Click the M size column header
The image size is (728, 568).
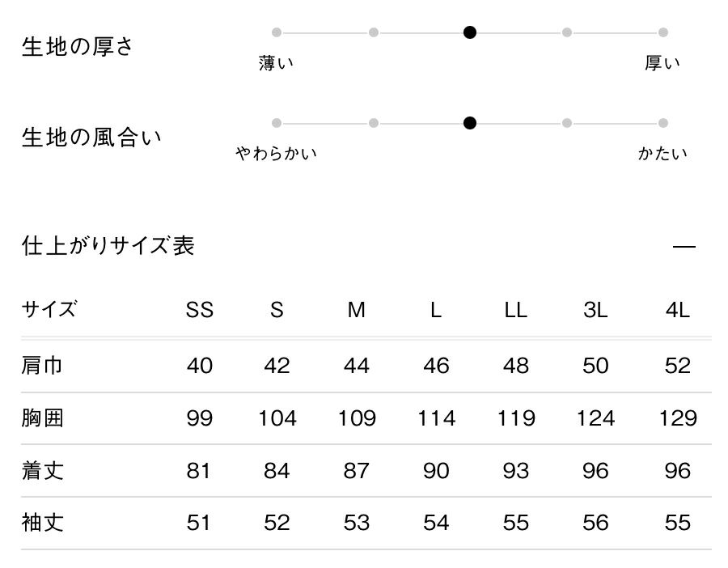(357, 310)
